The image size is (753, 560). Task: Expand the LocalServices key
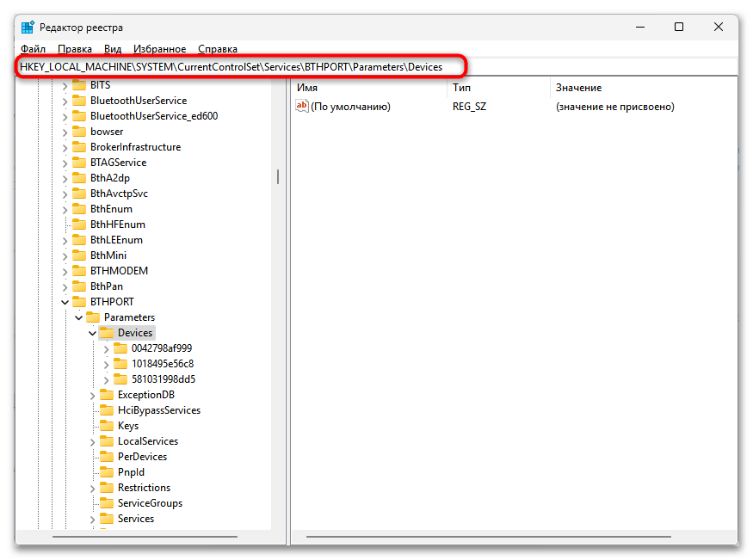92,442
